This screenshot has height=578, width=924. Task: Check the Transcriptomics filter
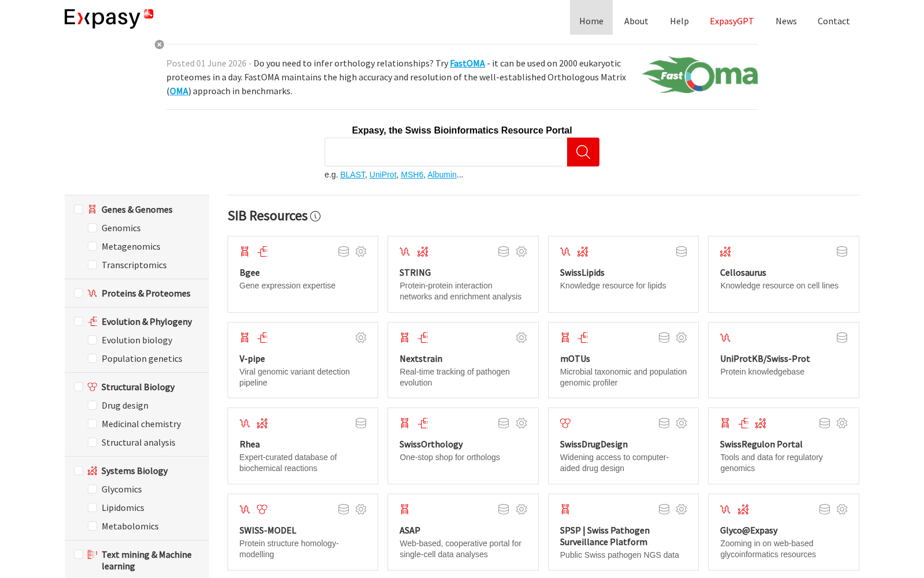pos(92,265)
